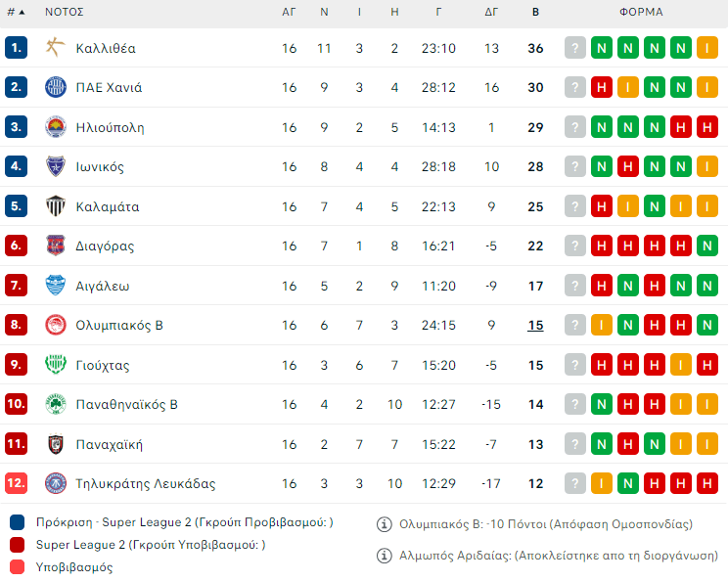Sort table by the # rank column arrow
This screenshot has height=582, width=728.
(22, 13)
